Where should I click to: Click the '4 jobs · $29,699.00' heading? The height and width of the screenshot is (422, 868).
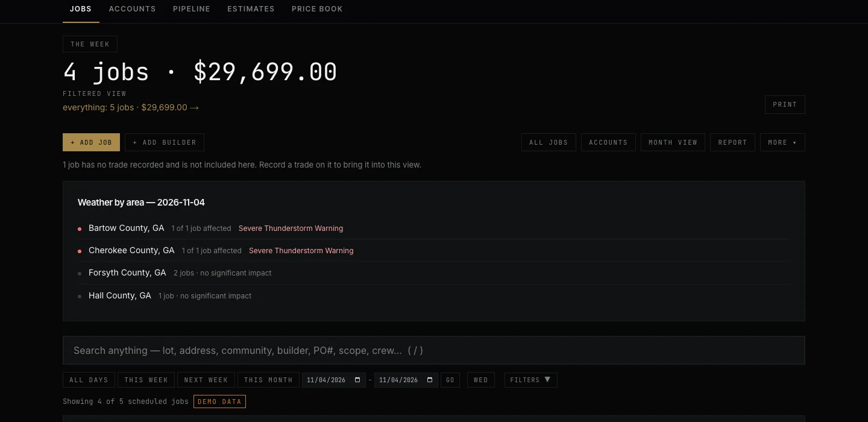[x=200, y=72]
